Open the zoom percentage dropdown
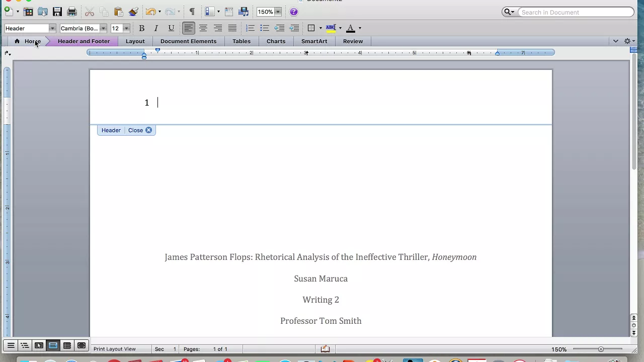 (277, 12)
